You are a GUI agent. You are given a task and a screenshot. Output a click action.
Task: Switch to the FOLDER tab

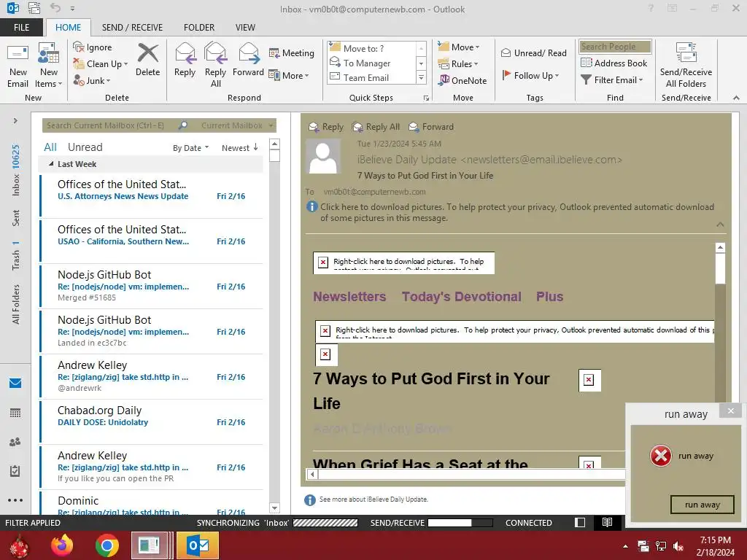tap(199, 28)
